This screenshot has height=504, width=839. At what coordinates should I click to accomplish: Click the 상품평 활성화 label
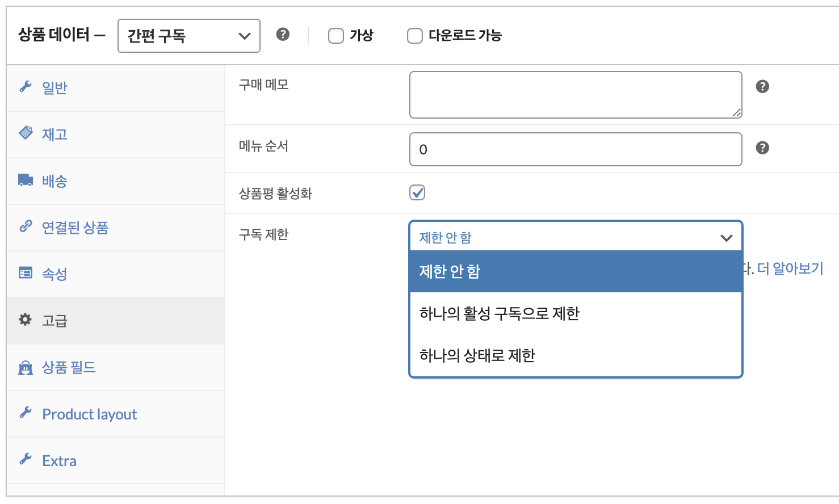[x=275, y=194]
